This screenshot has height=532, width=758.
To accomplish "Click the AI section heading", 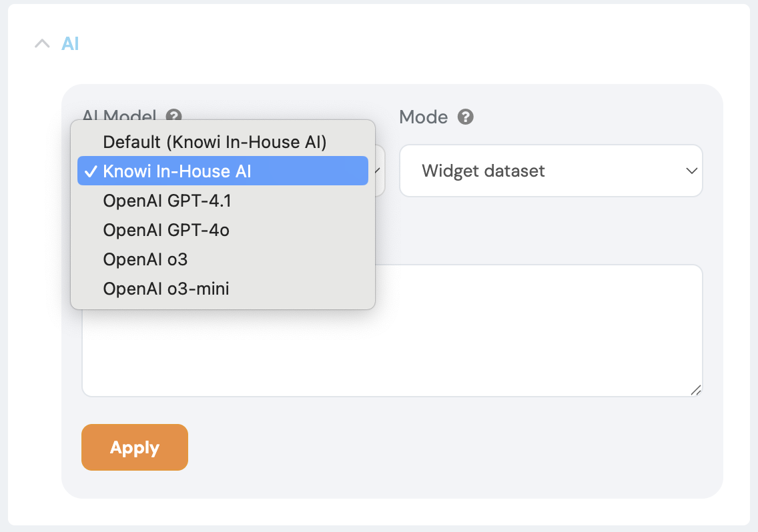I will [x=70, y=44].
